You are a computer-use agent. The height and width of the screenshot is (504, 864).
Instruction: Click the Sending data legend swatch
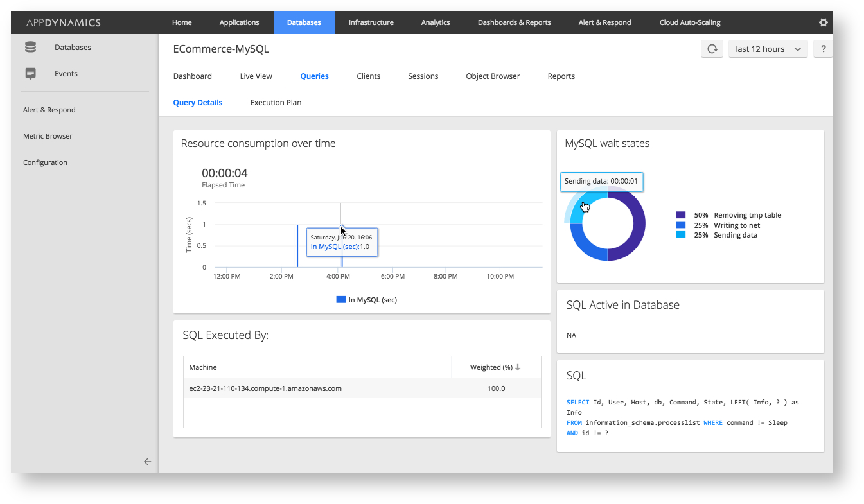click(681, 235)
